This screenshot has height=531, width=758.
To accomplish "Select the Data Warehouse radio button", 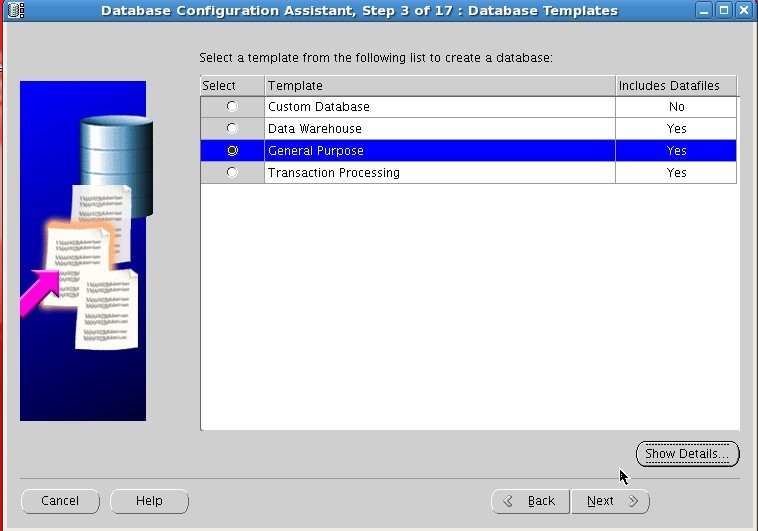I will tap(232, 128).
